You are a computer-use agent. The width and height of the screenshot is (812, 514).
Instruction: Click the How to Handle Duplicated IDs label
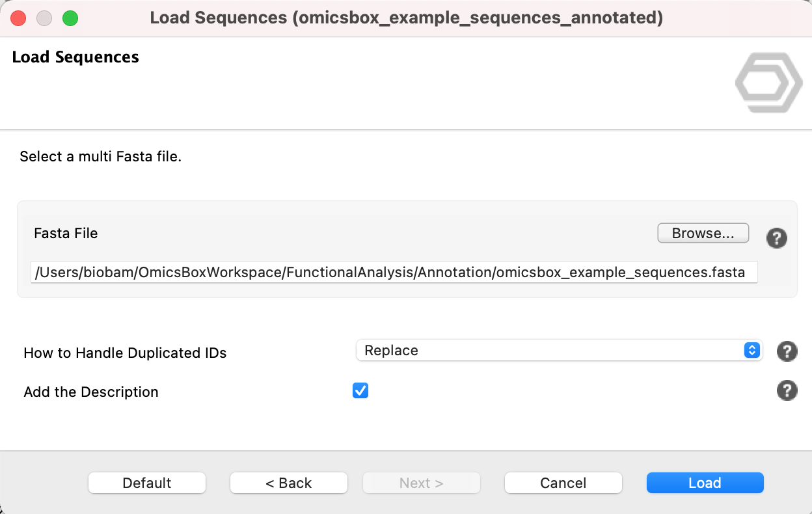(x=125, y=353)
